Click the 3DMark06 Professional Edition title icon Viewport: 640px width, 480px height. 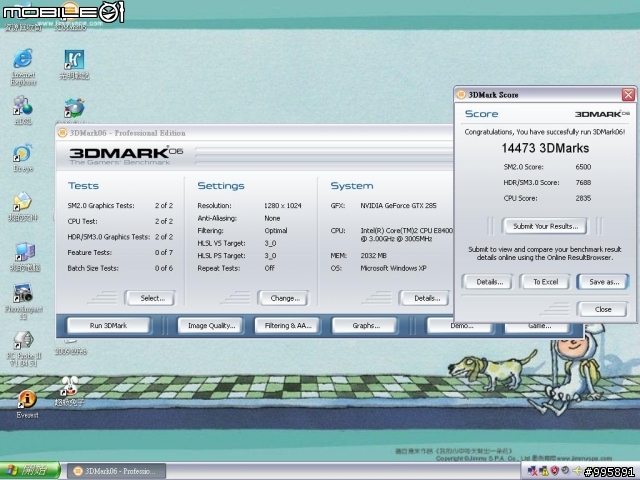tap(62, 133)
